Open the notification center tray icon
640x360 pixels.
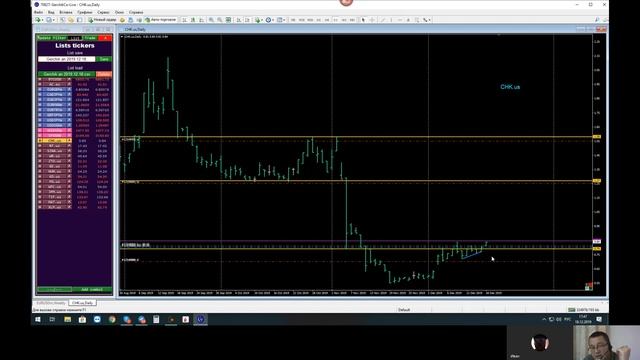coord(599,319)
